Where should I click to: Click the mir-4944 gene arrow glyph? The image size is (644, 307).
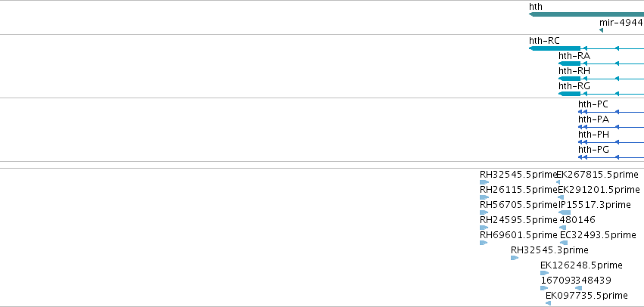click(602, 30)
